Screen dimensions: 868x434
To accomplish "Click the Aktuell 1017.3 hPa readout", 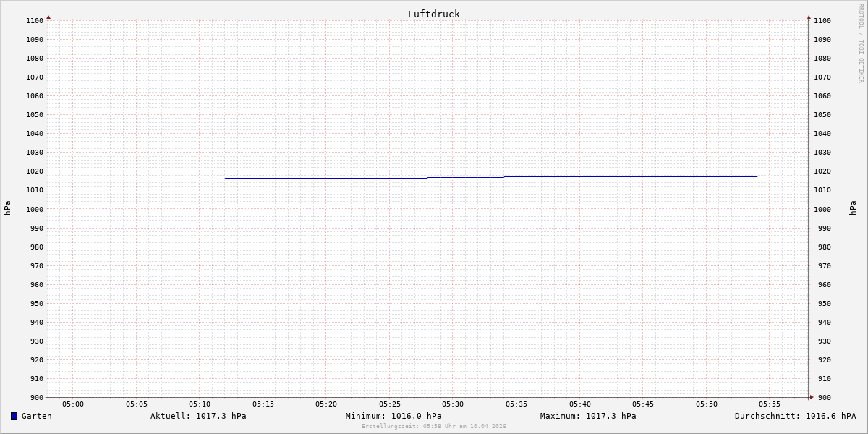I will pos(198,416).
